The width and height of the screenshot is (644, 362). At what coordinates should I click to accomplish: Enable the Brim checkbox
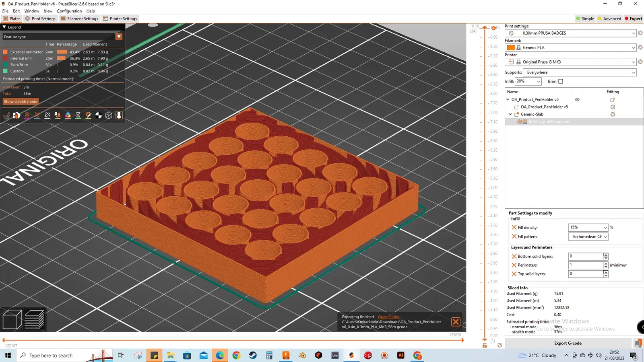[x=561, y=81]
